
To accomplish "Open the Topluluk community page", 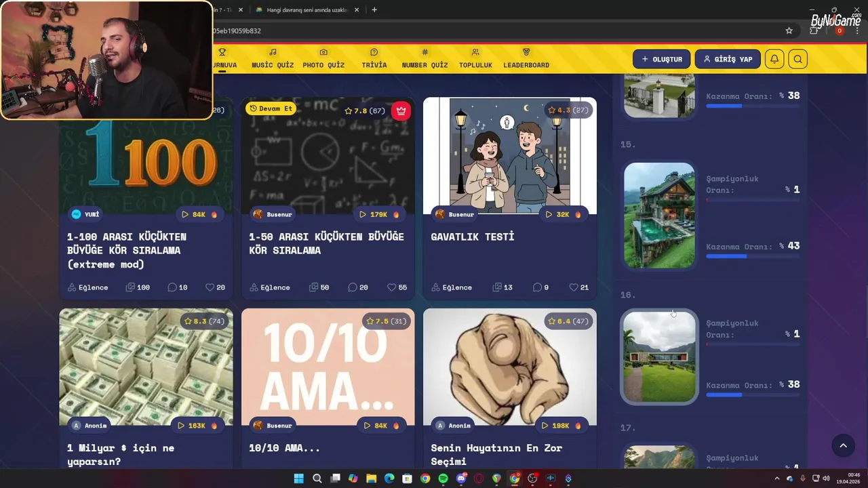I will (475, 59).
